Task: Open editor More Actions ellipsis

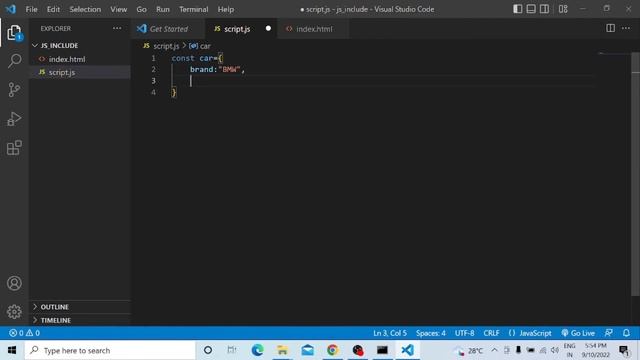Action: click(x=626, y=28)
